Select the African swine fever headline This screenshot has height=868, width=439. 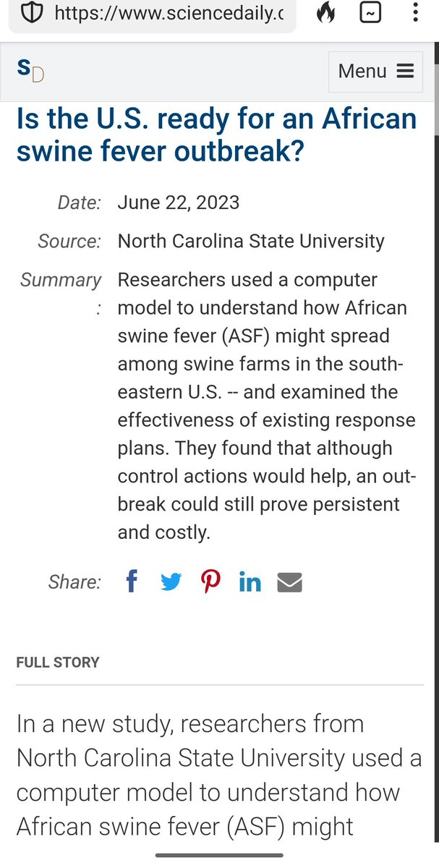[216, 135]
